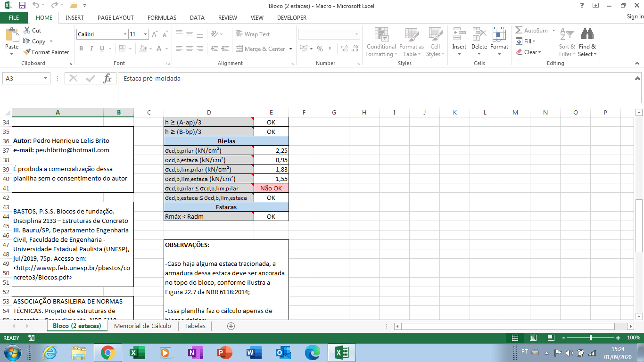Toggle Wrap Text for the cell

tap(253, 34)
